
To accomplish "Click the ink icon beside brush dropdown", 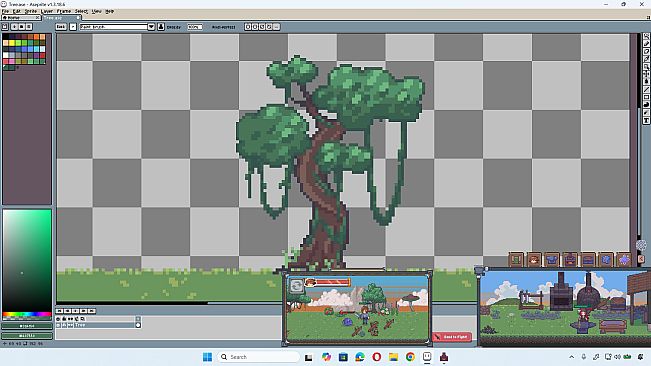I will [x=161, y=27].
